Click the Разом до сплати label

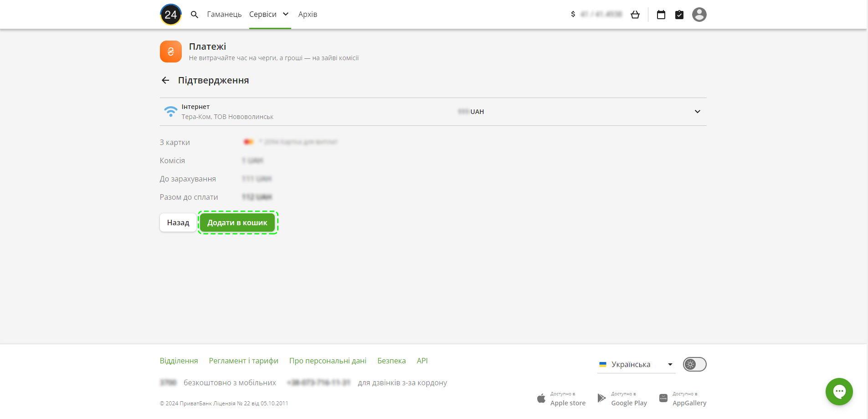coord(189,197)
